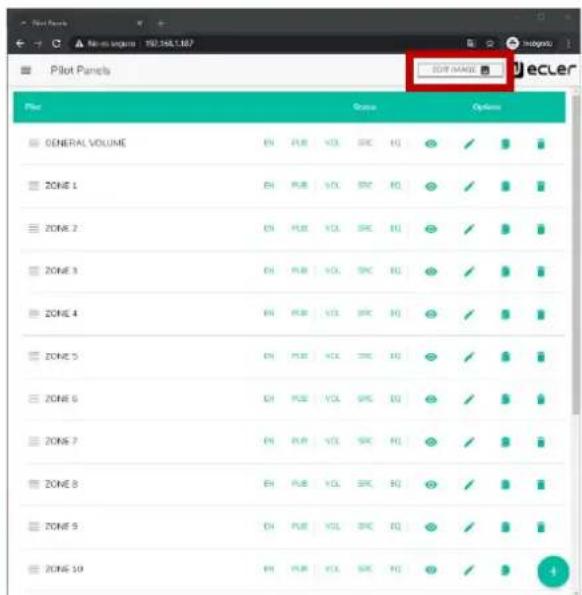Toggle visibility eye for GENERAL VOLUME
Screen dimensions: 582x595
(x=431, y=144)
